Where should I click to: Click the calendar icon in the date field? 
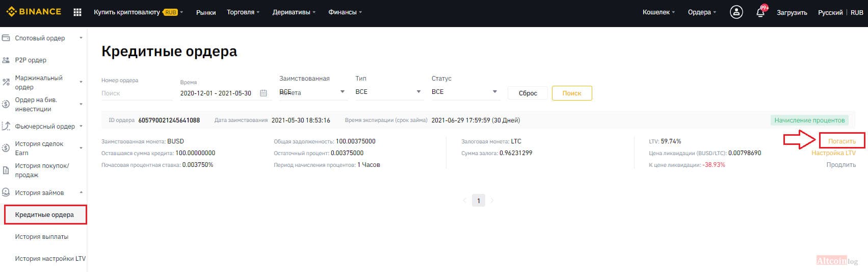264,93
